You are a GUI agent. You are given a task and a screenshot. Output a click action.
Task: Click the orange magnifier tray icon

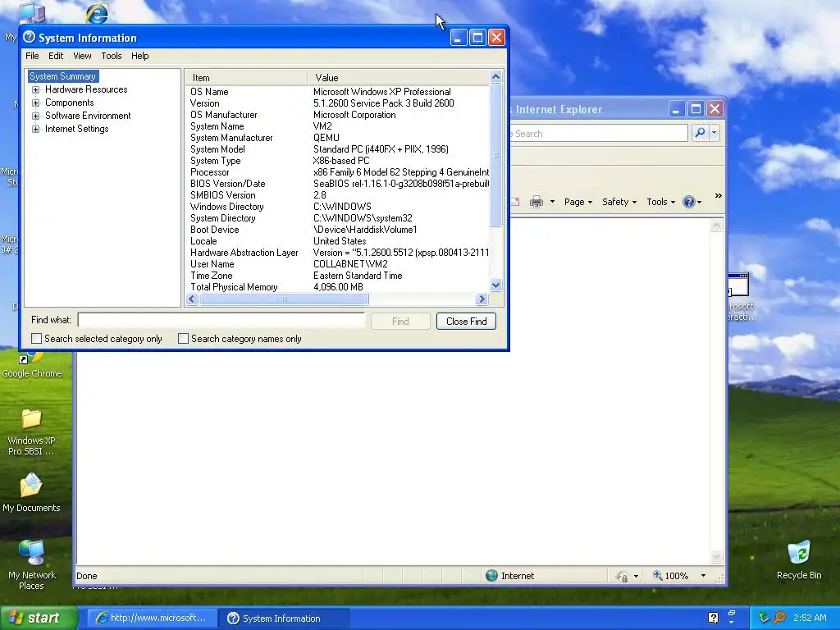pyautogui.click(x=779, y=618)
